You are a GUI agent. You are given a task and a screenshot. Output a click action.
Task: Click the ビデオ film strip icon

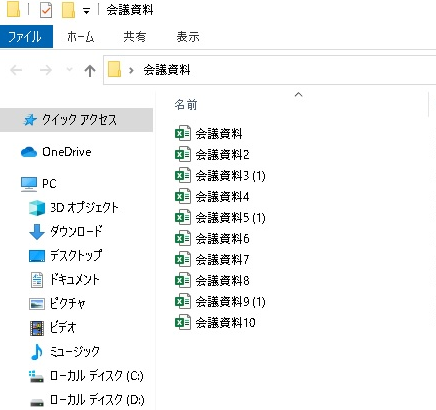coord(37,328)
